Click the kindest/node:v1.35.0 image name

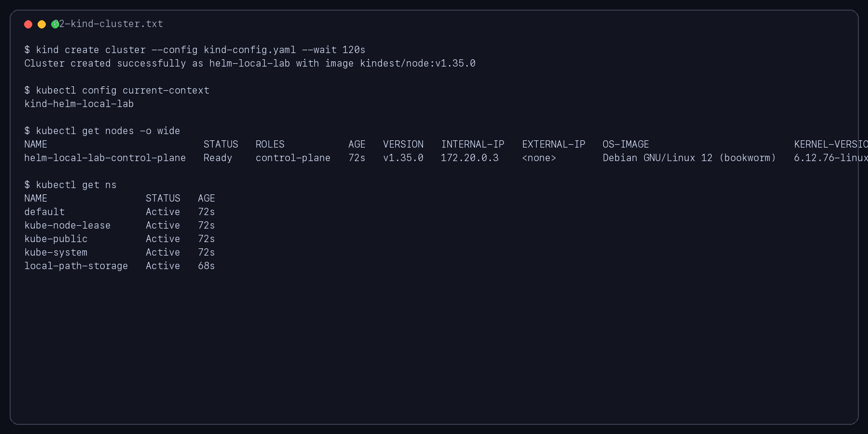tap(418, 64)
